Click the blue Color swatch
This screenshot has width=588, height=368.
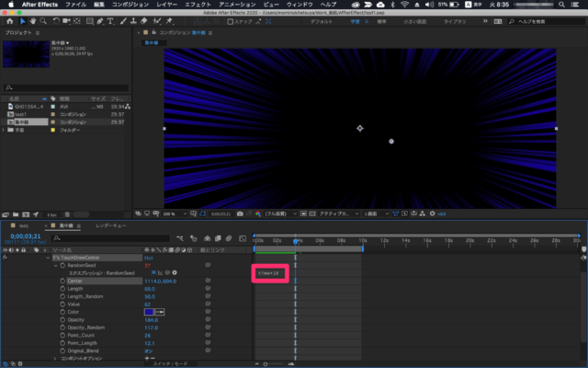[150, 312]
